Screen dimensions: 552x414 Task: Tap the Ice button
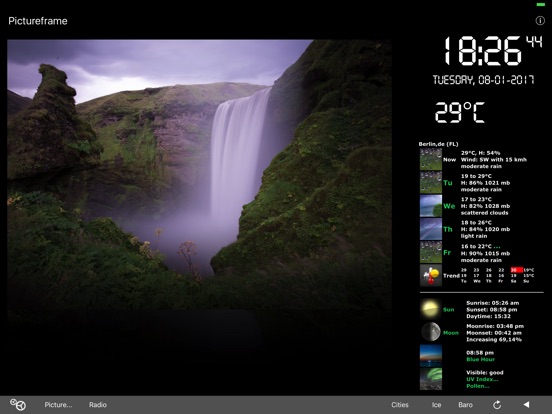pos(437,405)
